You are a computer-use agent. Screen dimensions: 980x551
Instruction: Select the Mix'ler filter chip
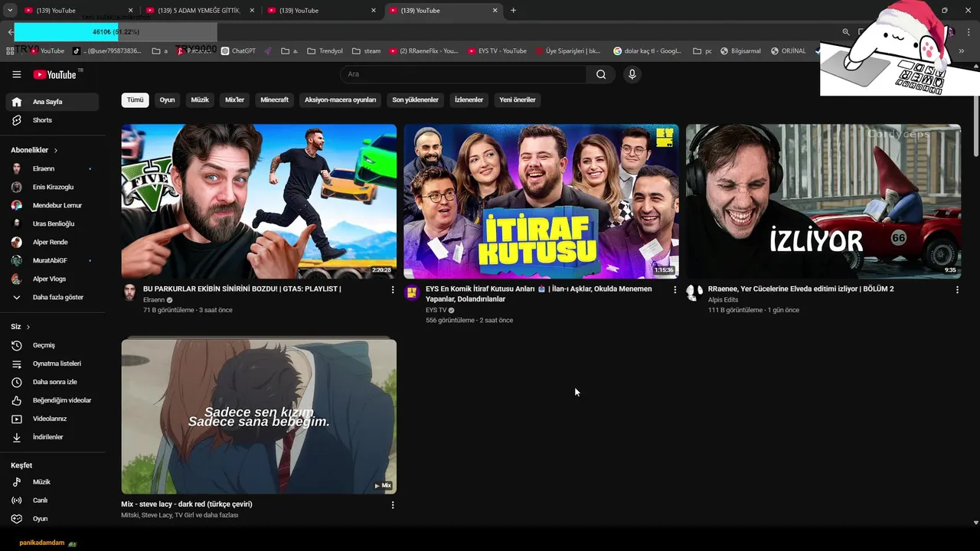234,99
